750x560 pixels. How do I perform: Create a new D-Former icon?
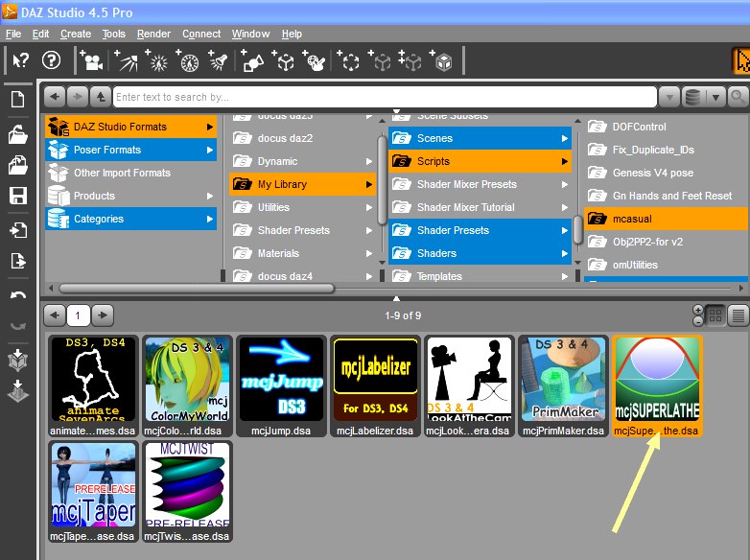(x=314, y=60)
